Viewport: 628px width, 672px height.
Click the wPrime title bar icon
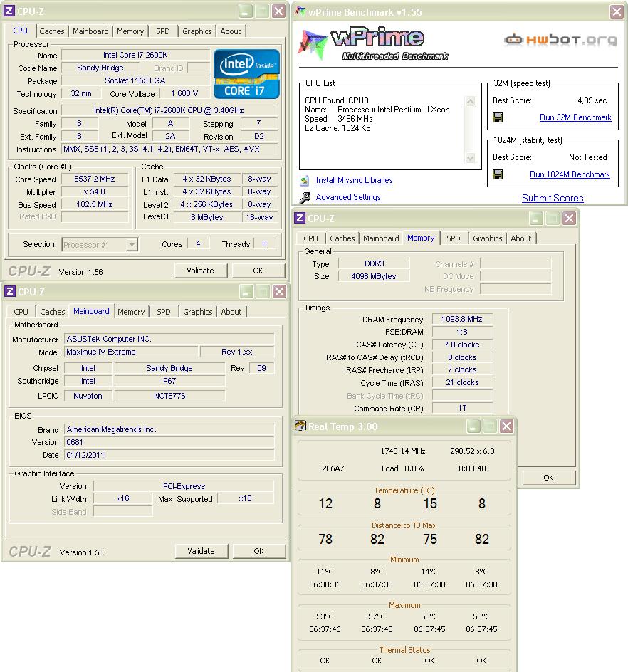click(x=300, y=11)
